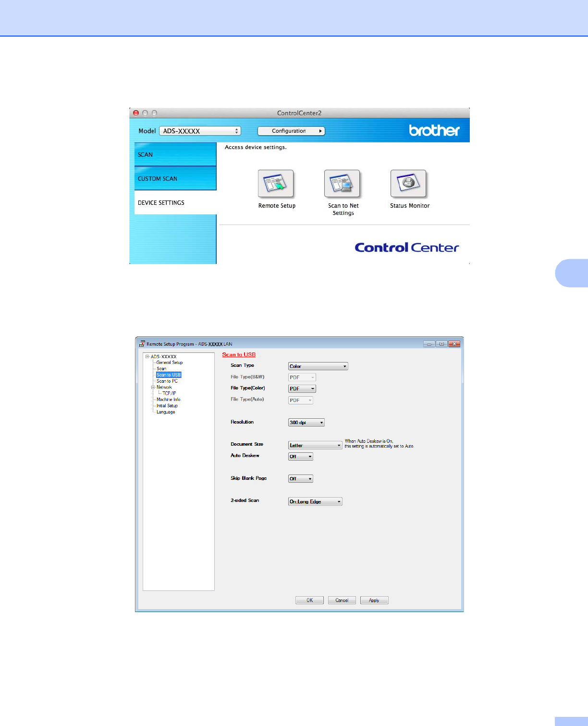Open the disabled File Type(B&W) dropdown

tap(302, 377)
